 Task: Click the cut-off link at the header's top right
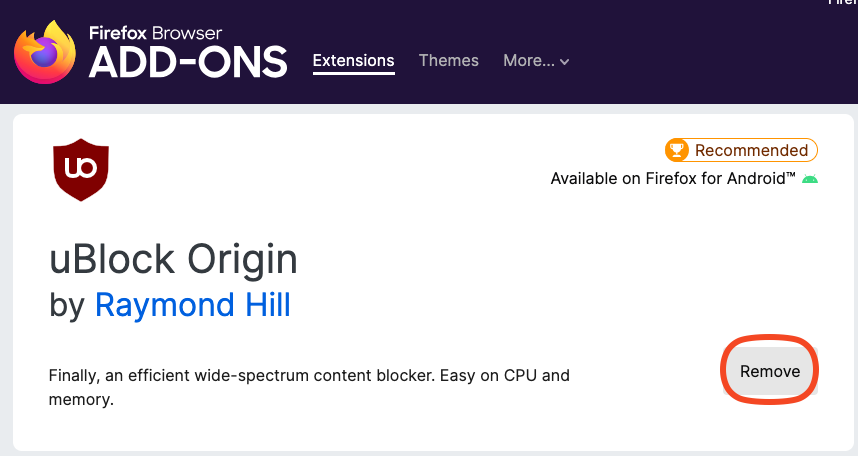click(843, 2)
